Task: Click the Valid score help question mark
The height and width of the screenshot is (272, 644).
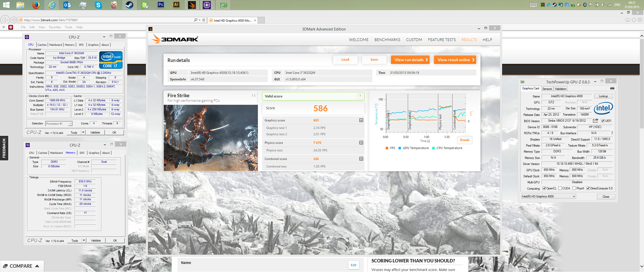Action: [x=360, y=96]
